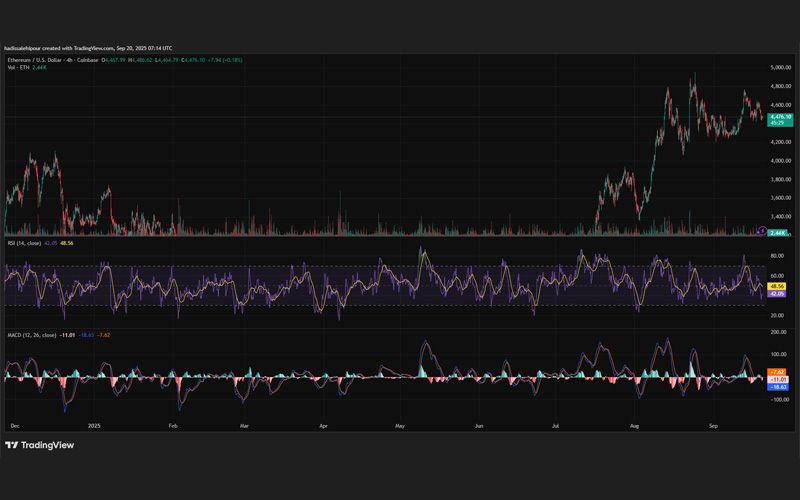Click the Feb label on time axis
This screenshot has height=500, width=800.
click(x=173, y=426)
